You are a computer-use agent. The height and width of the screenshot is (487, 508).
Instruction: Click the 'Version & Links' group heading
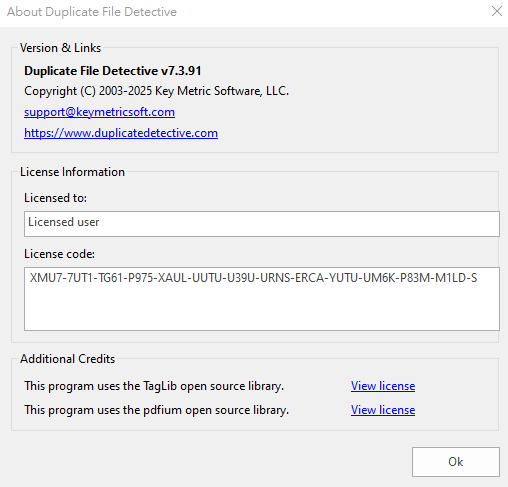(60, 48)
